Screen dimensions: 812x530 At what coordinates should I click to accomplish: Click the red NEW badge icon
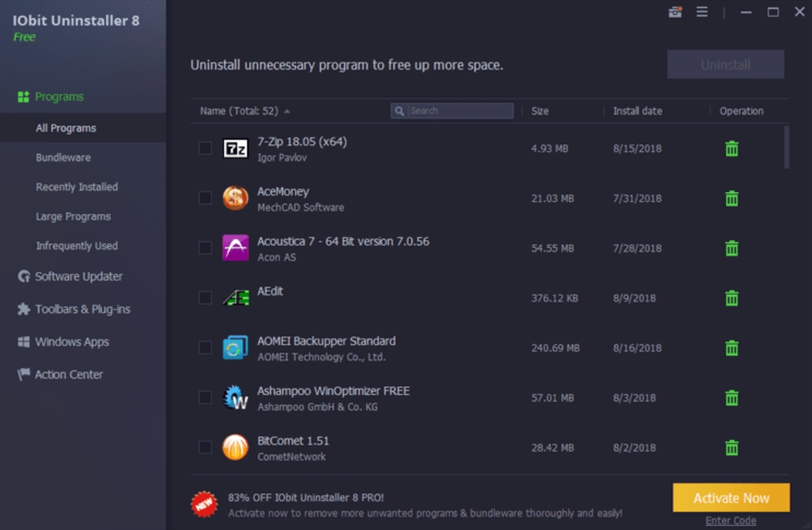click(204, 504)
